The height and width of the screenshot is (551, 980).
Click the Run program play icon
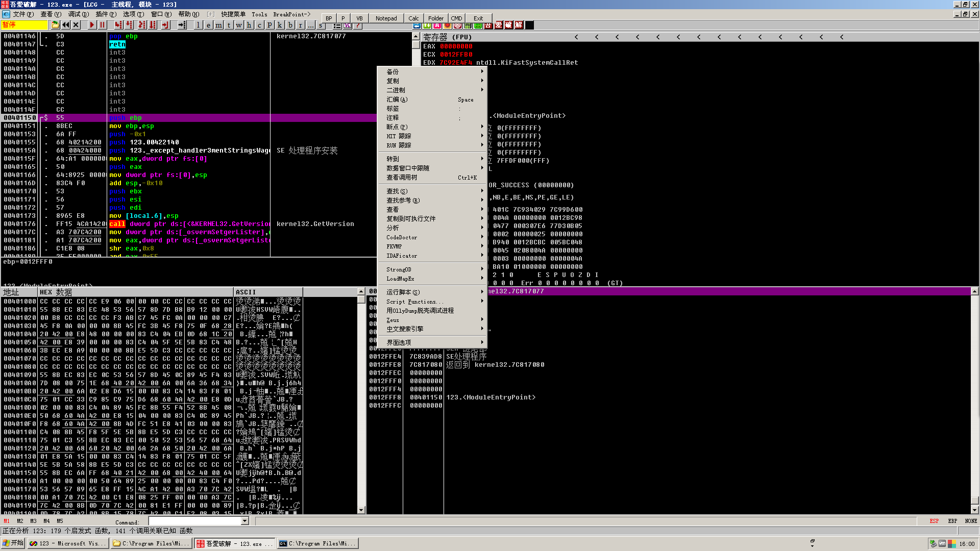click(x=92, y=25)
